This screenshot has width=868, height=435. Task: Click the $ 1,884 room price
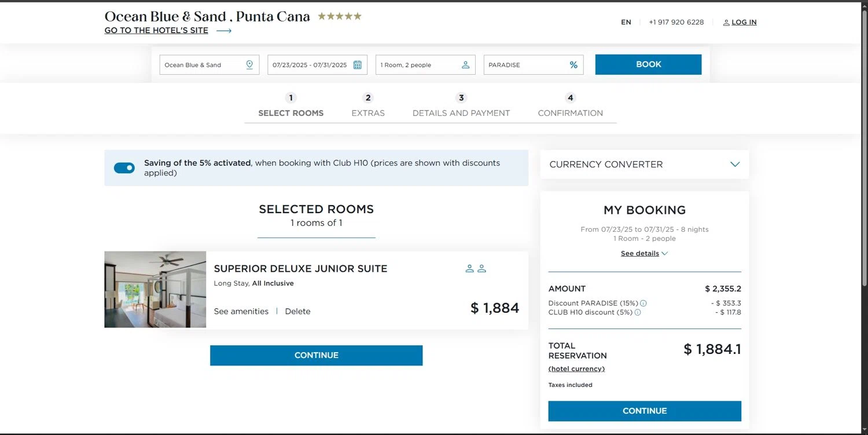(x=495, y=308)
